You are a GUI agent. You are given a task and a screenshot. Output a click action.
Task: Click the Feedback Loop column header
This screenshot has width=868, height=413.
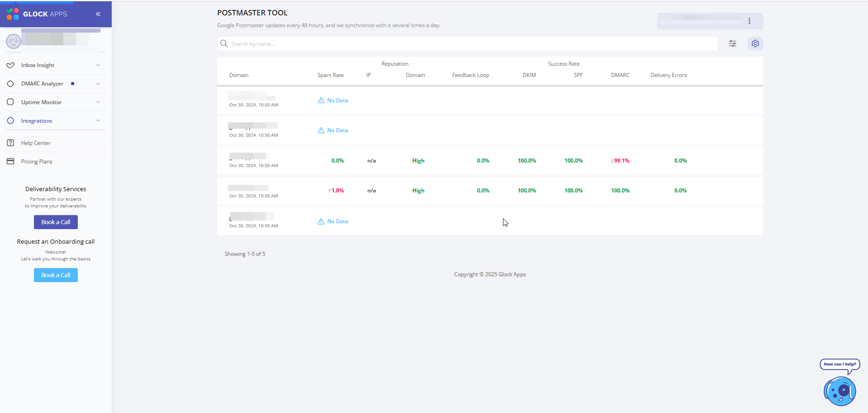pyautogui.click(x=471, y=75)
